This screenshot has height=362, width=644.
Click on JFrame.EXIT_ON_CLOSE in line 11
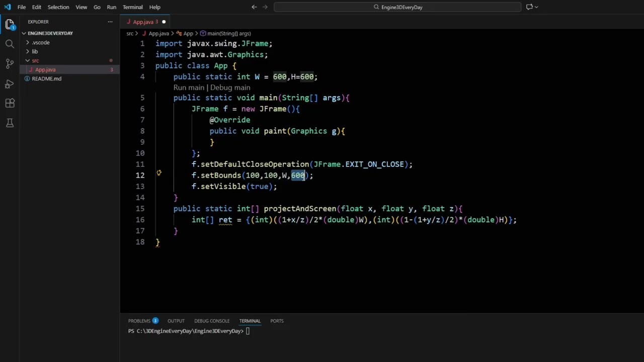pos(359,164)
